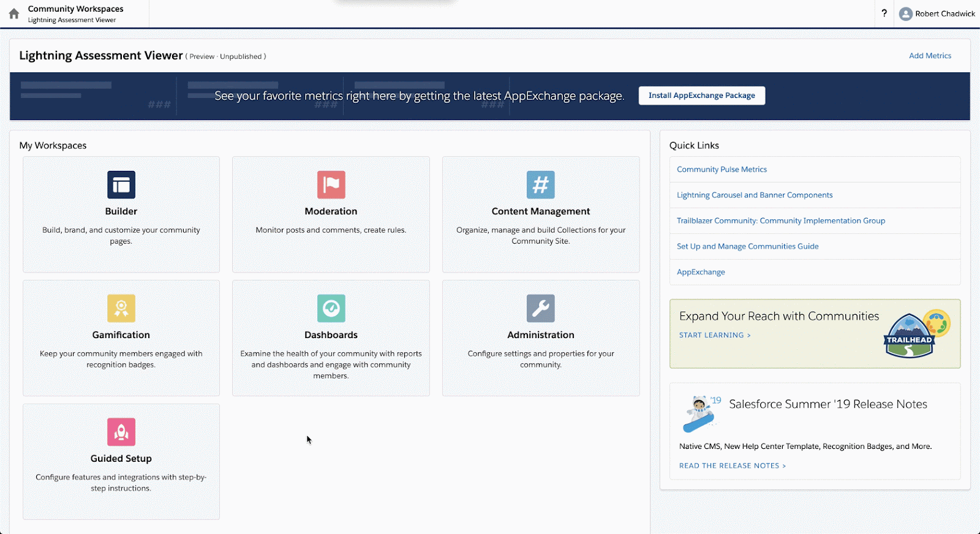Click the home icon in the header
Screen dimensions: 980x534
pyautogui.click(x=14, y=13)
